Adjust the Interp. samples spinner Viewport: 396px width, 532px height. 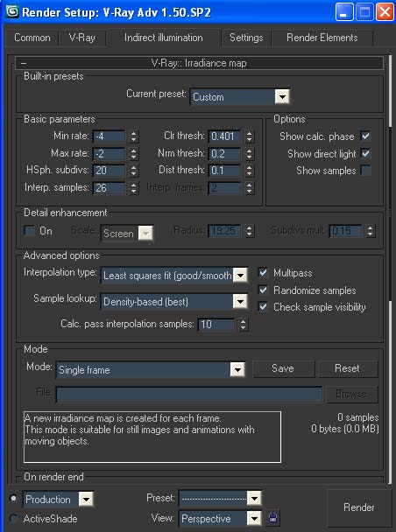134,188
